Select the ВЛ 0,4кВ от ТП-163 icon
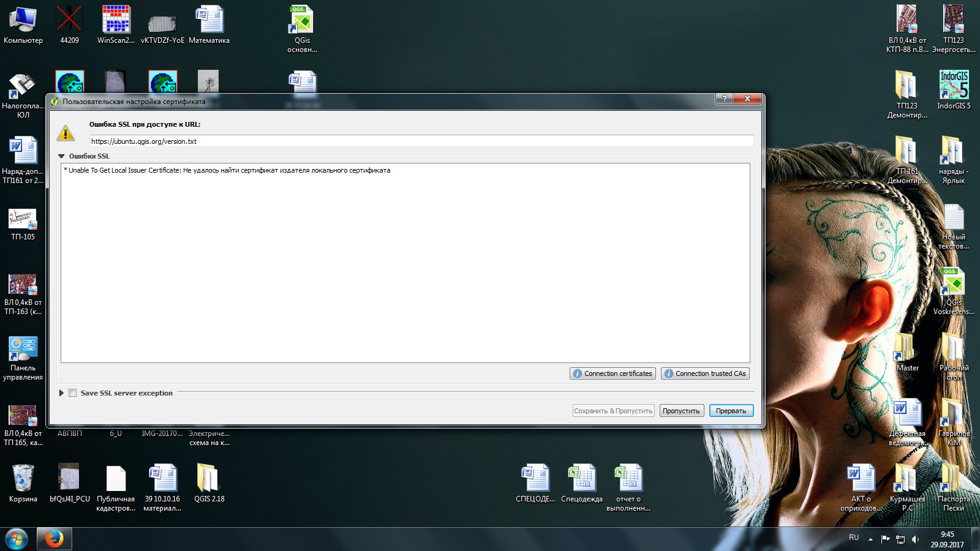 pyautogui.click(x=23, y=294)
